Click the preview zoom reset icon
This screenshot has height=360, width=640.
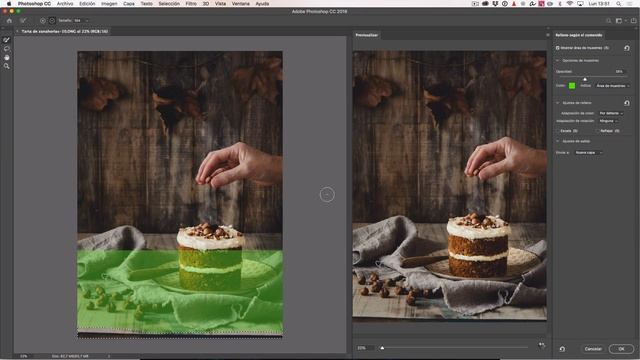pos(542,345)
